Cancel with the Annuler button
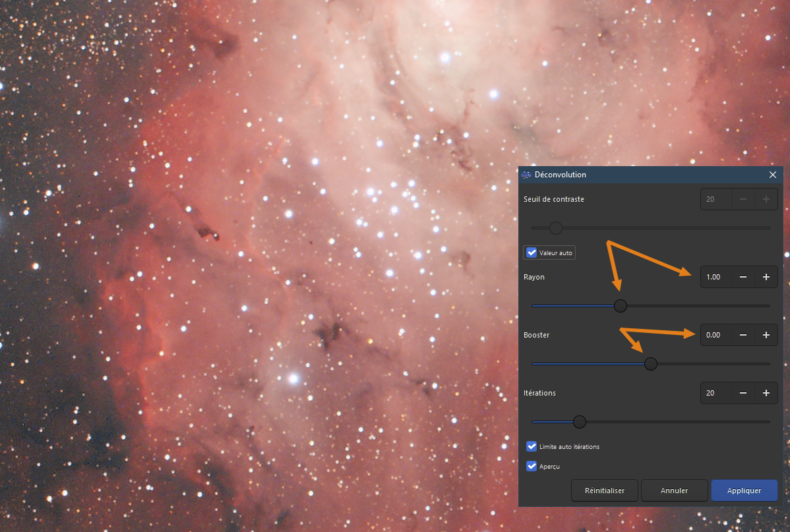Viewport: 790px width, 532px height. click(x=674, y=490)
